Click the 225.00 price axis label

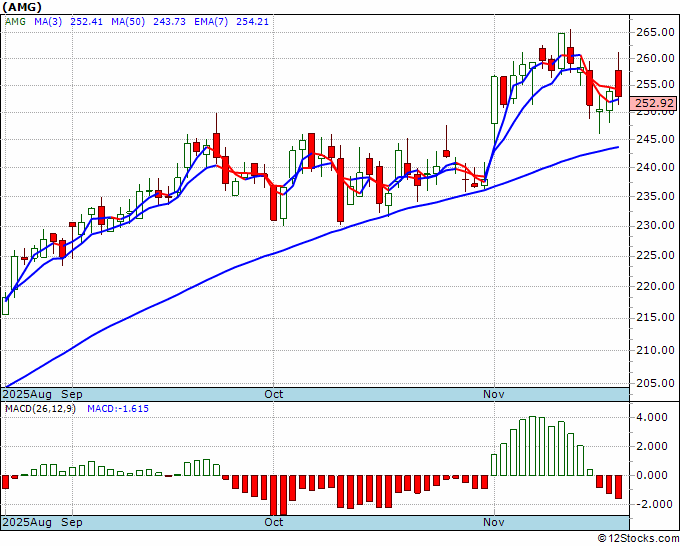655,255
